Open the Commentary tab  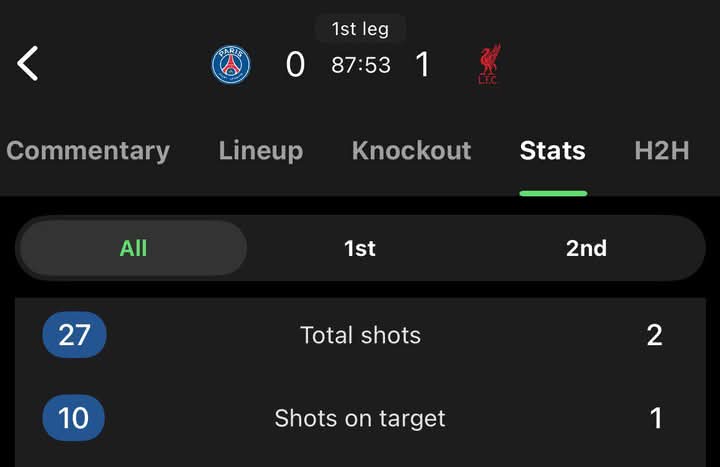[88, 151]
